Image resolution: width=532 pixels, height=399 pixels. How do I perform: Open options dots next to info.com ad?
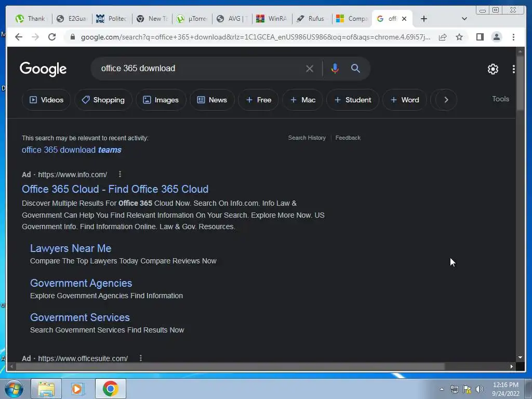120,175
